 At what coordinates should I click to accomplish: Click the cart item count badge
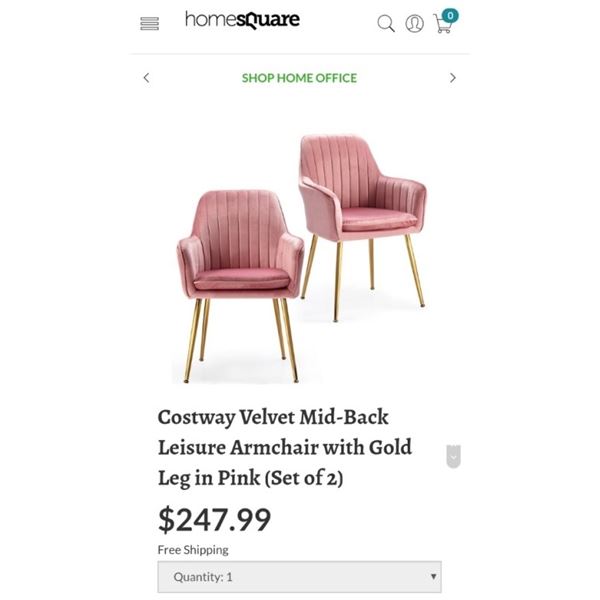[x=450, y=16]
